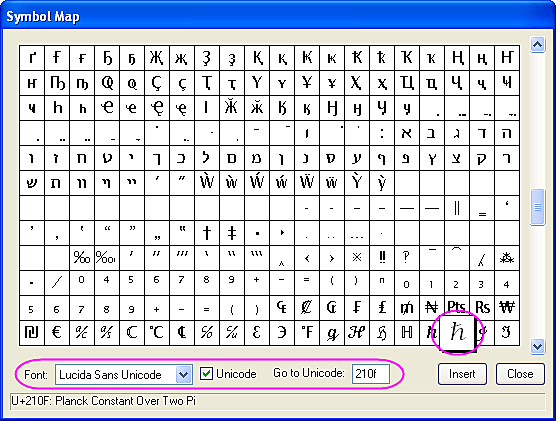The image size is (556, 421).
Task: Select the highlighted Planck constant symbol
Action: (457, 333)
